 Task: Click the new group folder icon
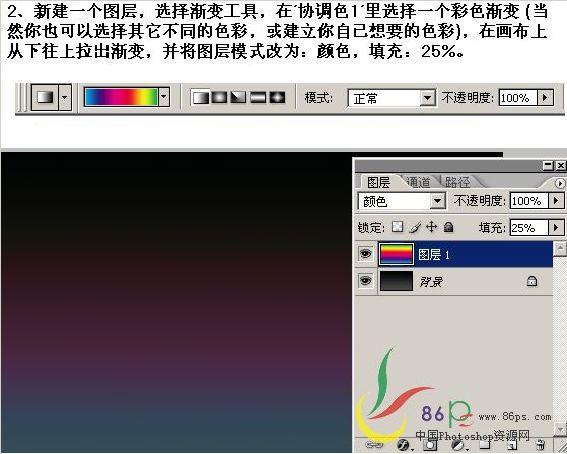[x=485, y=445]
